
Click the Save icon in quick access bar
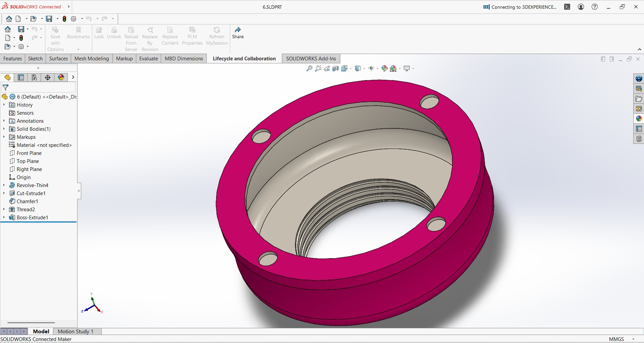49,19
